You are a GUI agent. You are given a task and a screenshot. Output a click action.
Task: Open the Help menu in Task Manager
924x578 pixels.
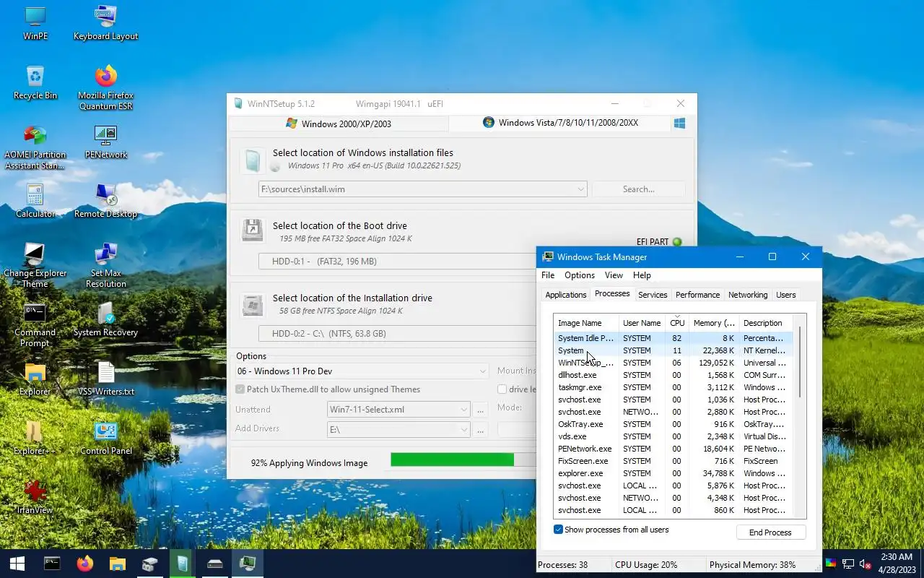[642, 275]
